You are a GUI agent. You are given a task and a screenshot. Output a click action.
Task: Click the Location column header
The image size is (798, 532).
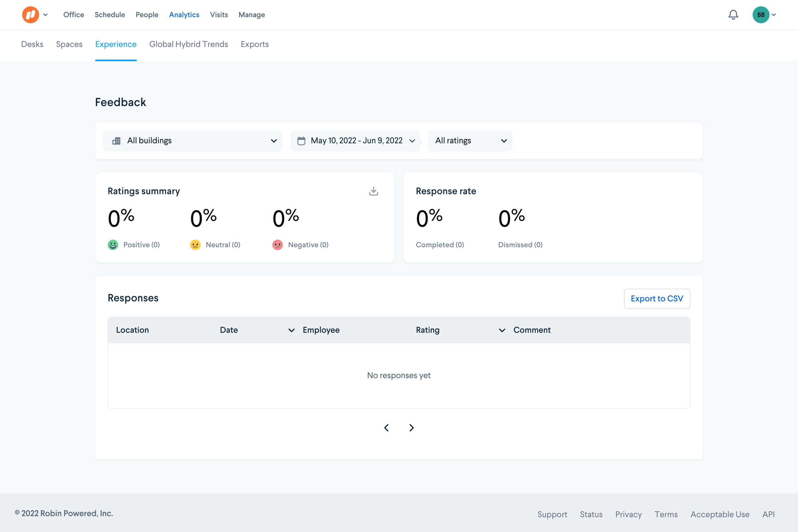pyautogui.click(x=132, y=330)
